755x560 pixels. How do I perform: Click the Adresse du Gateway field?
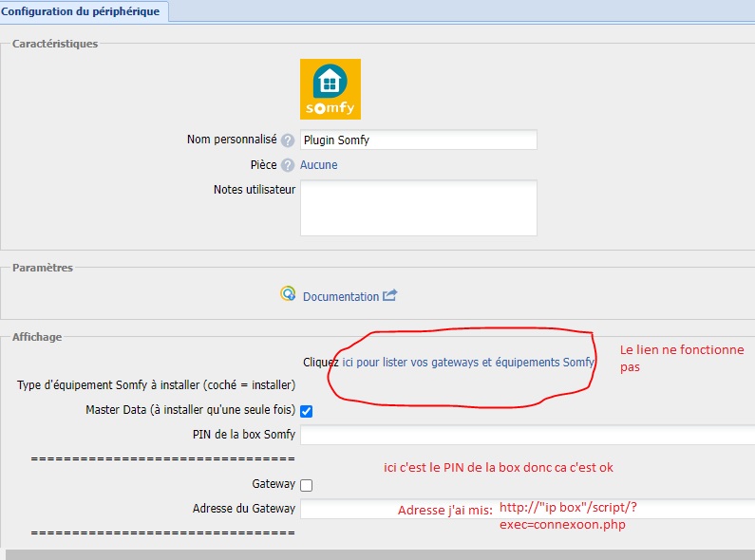[527, 509]
